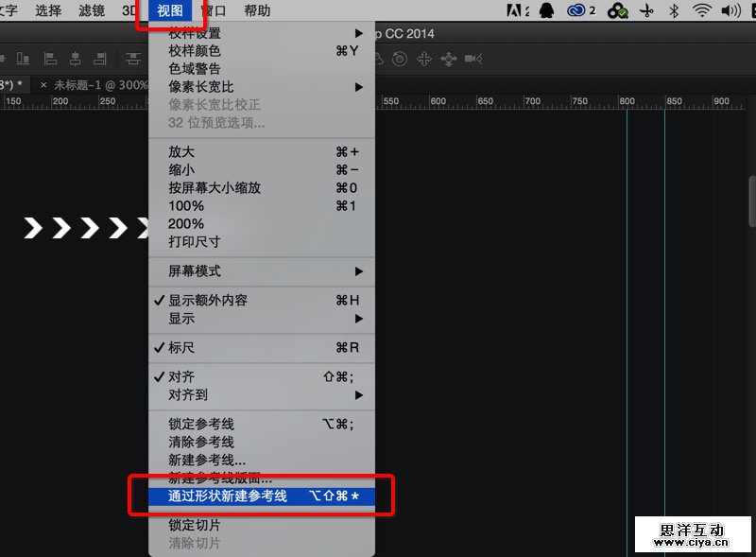Click the 3D rotate mode icon

(400, 60)
